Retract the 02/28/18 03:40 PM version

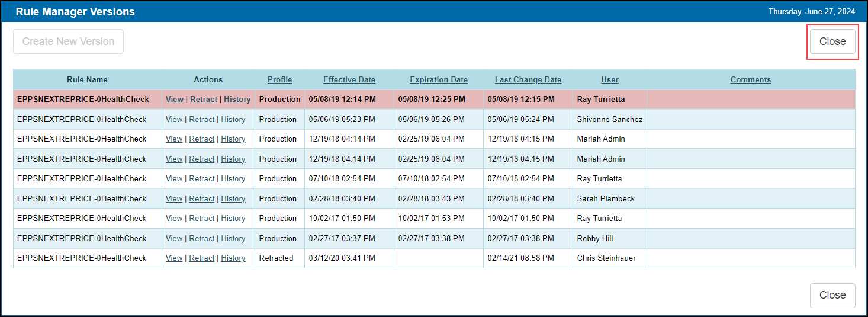[202, 198]
